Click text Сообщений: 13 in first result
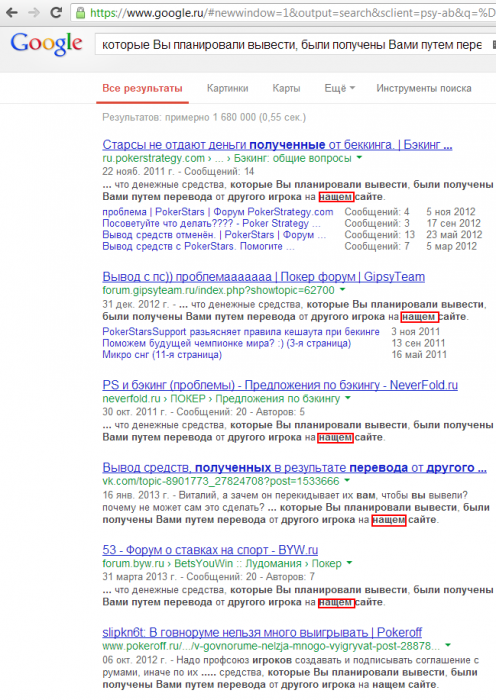The width and height of the screenshot is (496, 700). [x=379, y=235]
